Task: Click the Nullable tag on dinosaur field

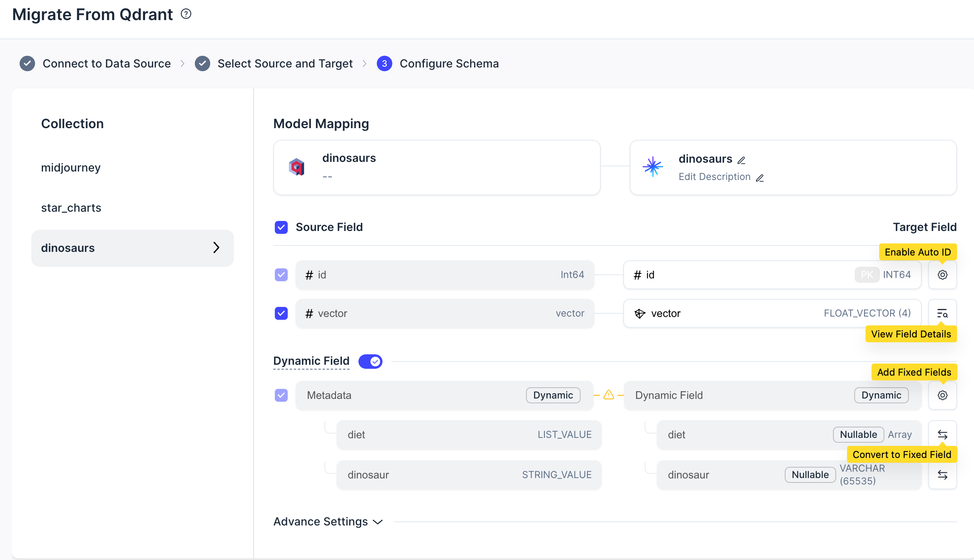Action: coord(810,475)
